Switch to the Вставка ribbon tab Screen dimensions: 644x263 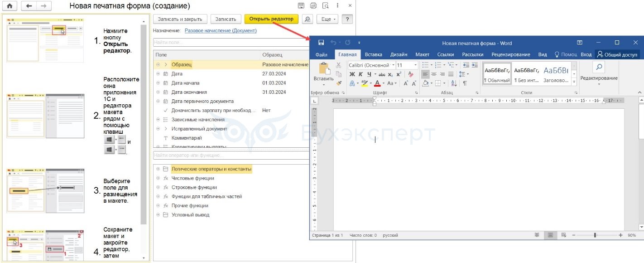(374, 55)
